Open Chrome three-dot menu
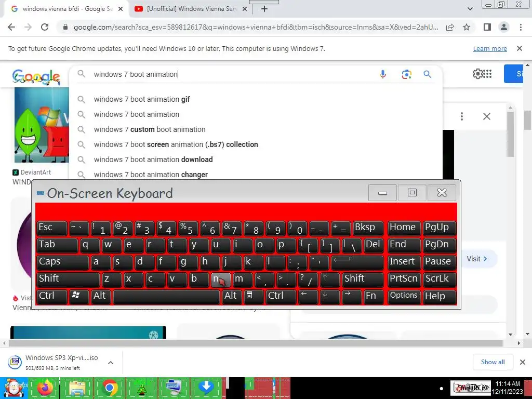Image resolution: width=532 pixels, height=399 pixels. click(521, 27)
